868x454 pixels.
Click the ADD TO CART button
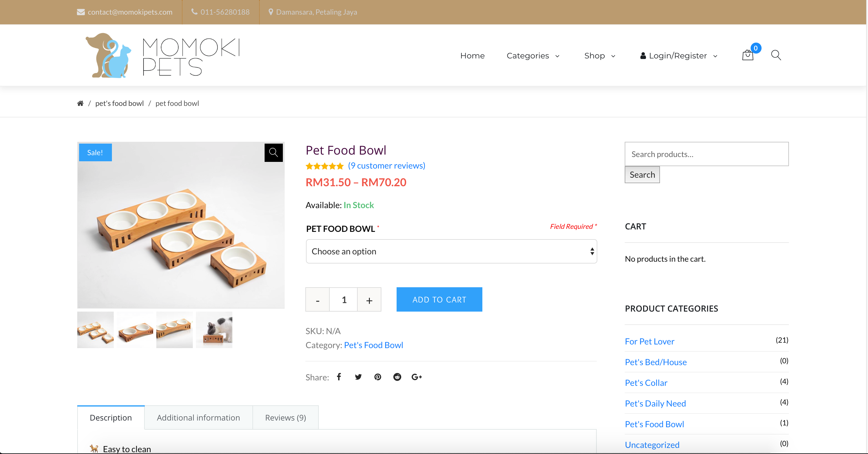pos(439,300)
